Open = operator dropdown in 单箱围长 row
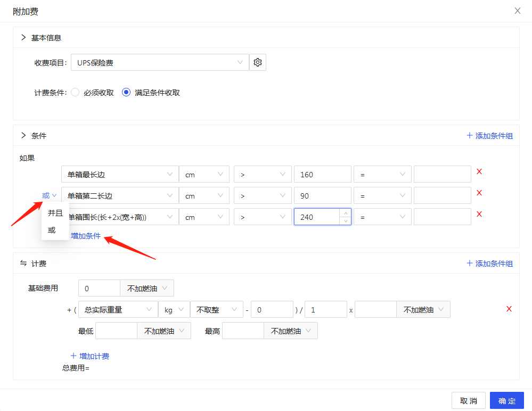The width and height of the screenshot is (532, 411). click(382, 217)
